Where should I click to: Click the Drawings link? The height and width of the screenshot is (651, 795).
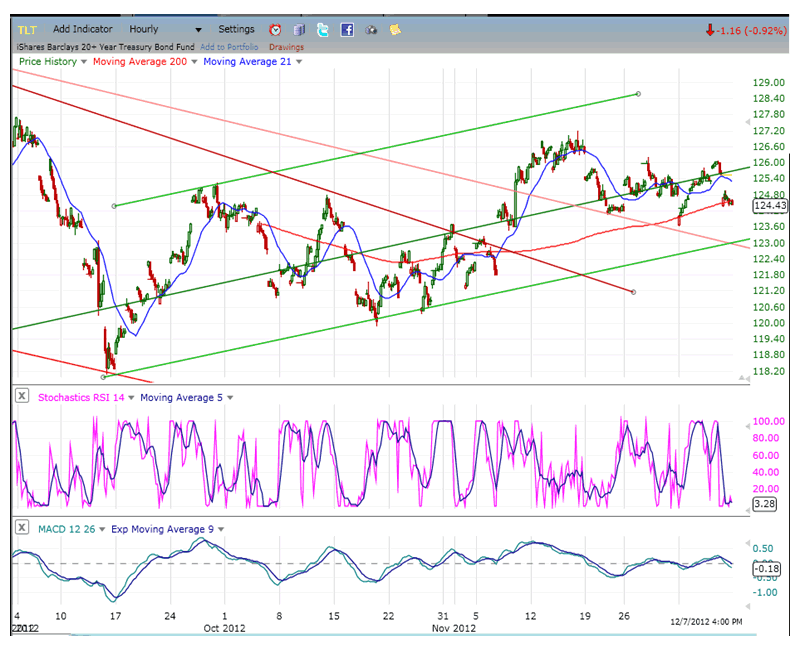click(286, 47)
